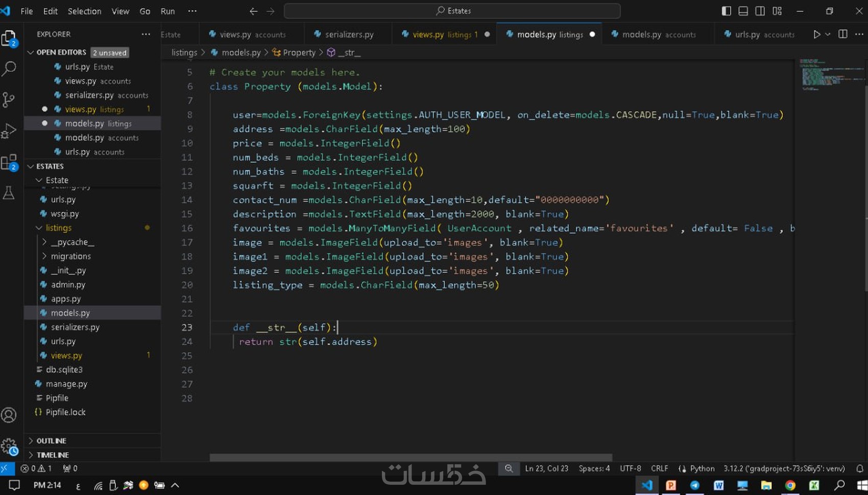Open the Run and Debug view
Screen dimensions: 868x495
click(9, 131)
